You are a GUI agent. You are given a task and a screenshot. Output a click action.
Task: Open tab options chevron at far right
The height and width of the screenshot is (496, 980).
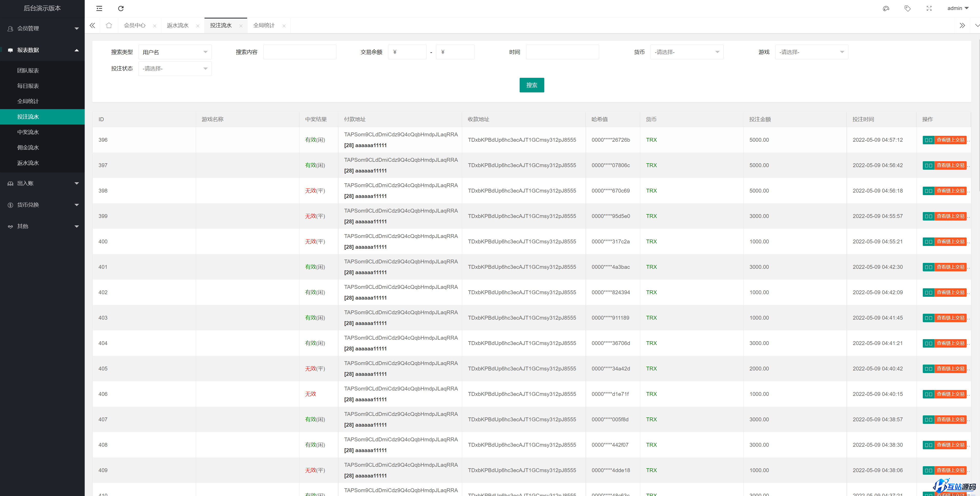977,25
